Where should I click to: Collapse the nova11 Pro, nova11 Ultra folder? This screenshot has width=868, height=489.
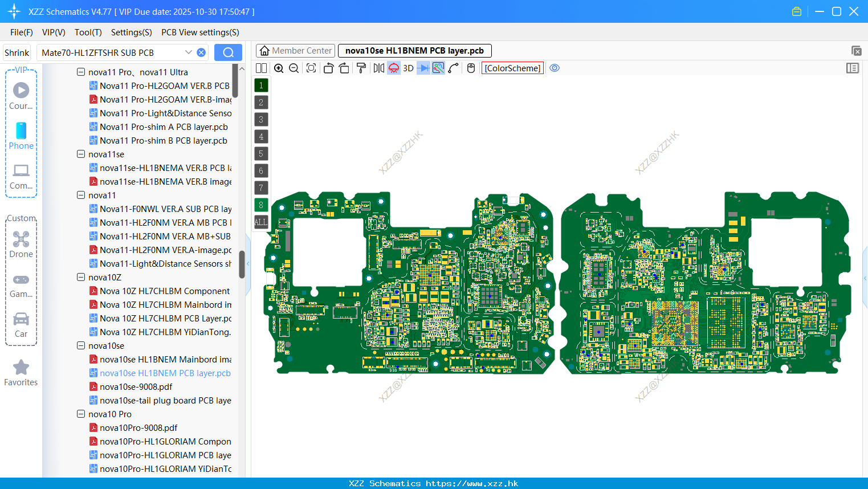(x=81, y=72)
